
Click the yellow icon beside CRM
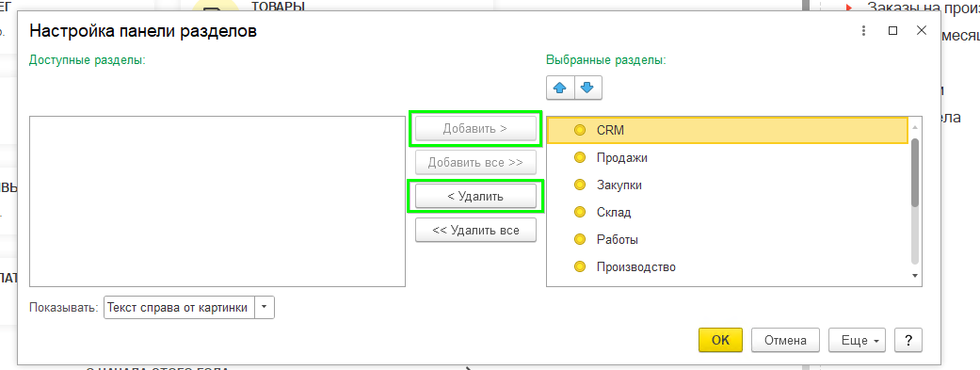pyautogui.click(x=579, y=131)
